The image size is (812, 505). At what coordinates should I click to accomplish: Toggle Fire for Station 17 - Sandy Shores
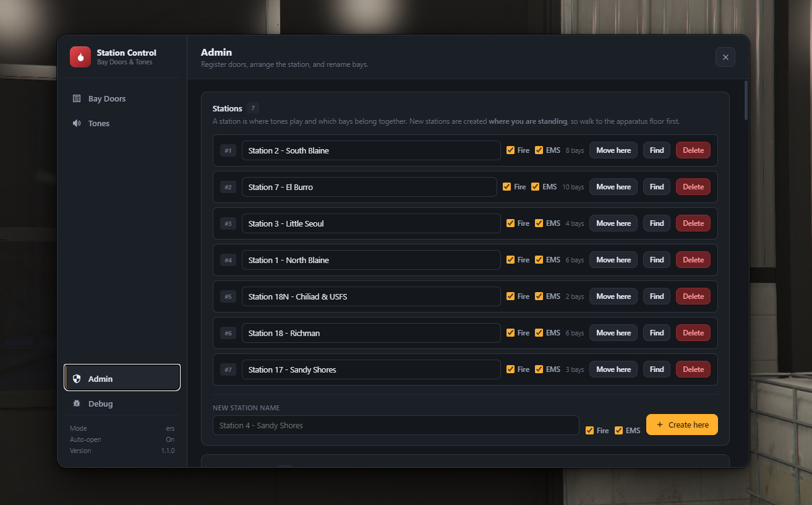[x=510, y=369]
